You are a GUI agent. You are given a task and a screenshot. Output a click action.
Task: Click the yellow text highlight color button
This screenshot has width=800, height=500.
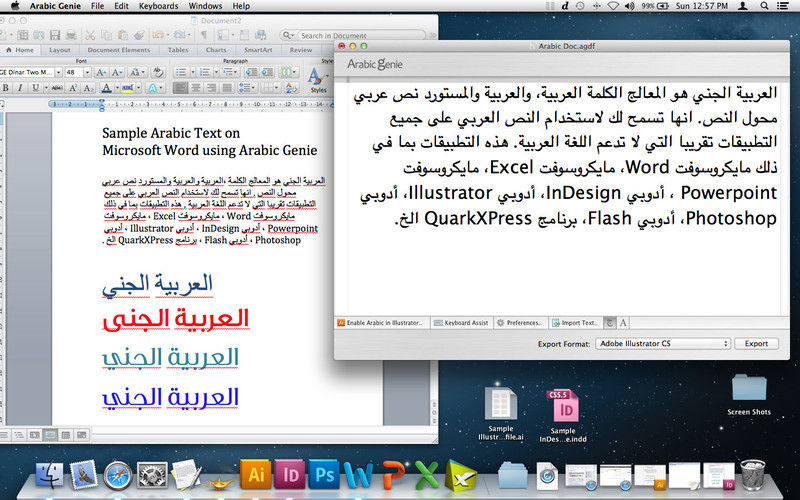coord(127,88)
